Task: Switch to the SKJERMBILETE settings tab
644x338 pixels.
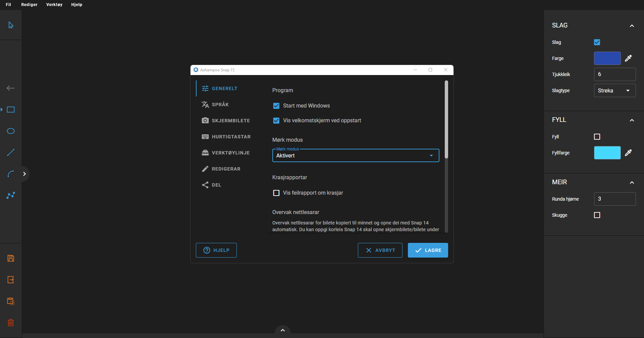Action: tap(229, 121)
